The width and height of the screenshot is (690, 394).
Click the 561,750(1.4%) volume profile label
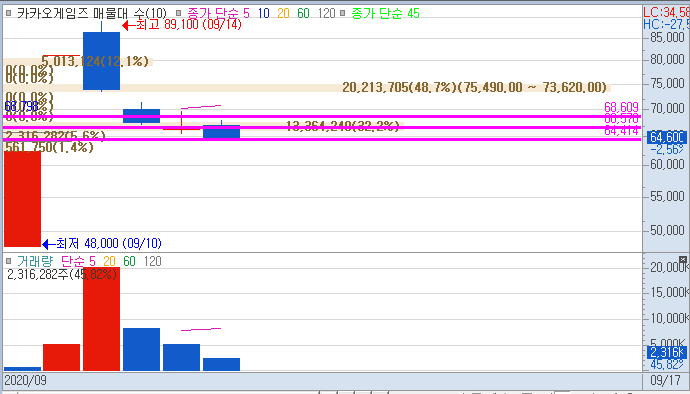click(x=49, y=147)
